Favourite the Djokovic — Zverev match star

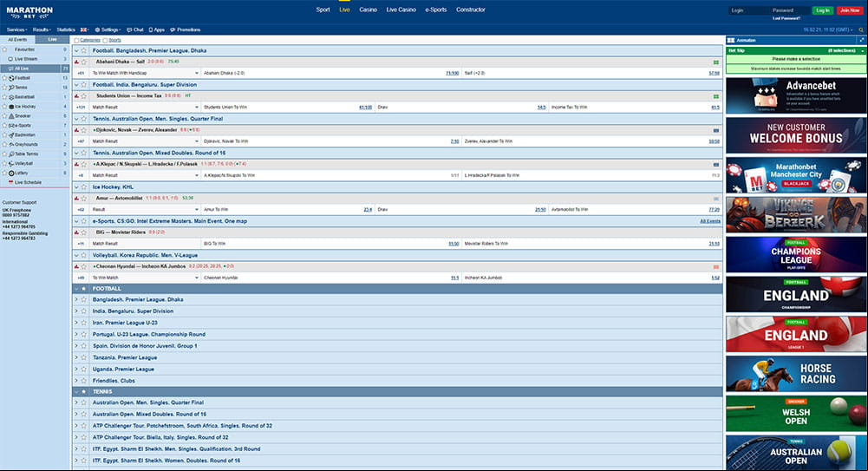point(84,130)
